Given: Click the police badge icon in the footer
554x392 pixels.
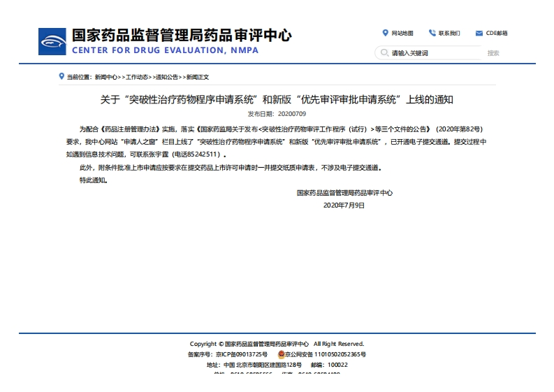Looking at the screenshot, I should tap(282, 354).
